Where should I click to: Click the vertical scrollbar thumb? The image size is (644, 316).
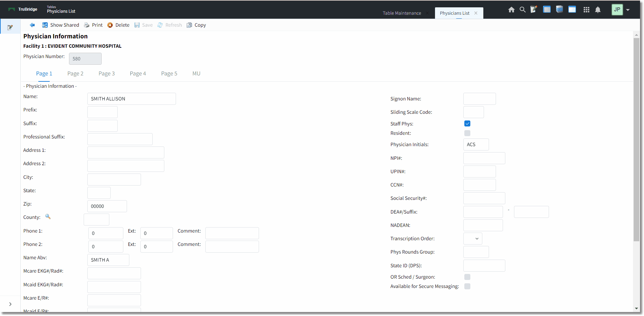point(637,139)
